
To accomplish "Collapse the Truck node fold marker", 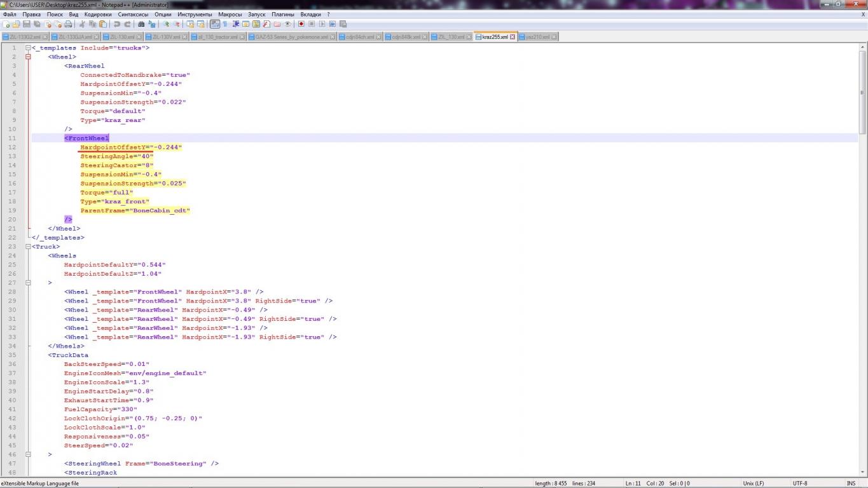I will [28, 247].
